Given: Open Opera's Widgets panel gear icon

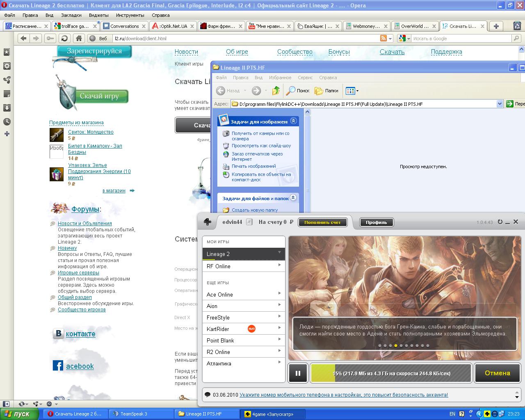Looking at the screenshot, I should coord(7,66).
